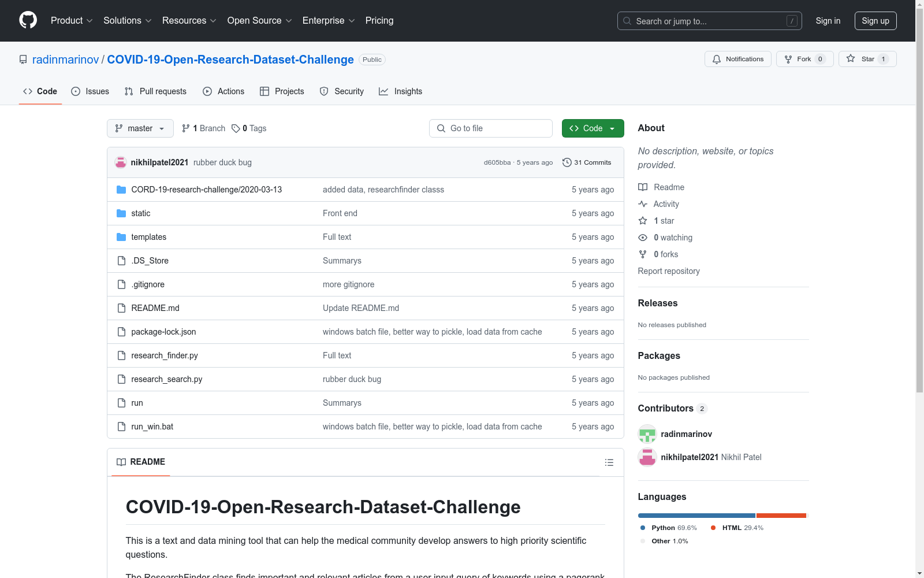Click the README.md file icon
The height and width of the screenshot is (578, 924).
click(121, 308)
